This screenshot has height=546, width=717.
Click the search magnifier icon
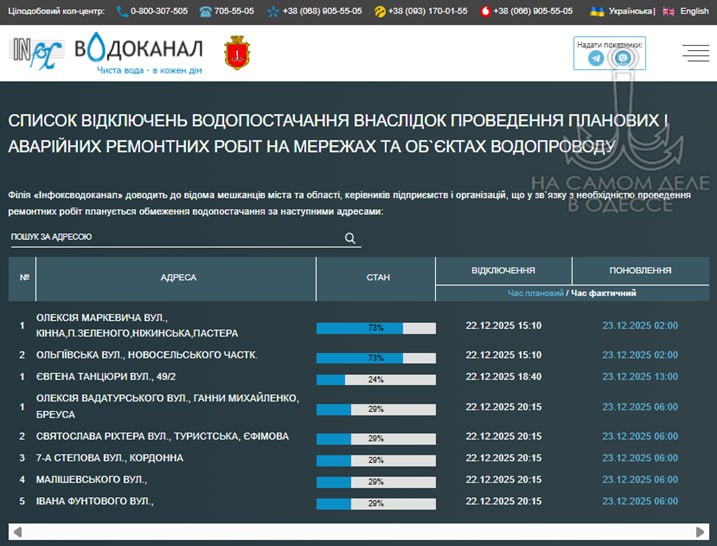350,238
